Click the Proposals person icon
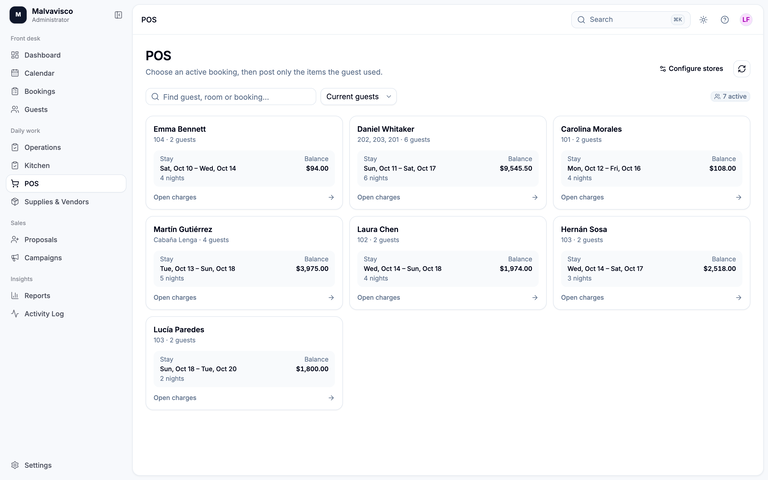The height and width of the screenshot is (480, 768). 15,240
